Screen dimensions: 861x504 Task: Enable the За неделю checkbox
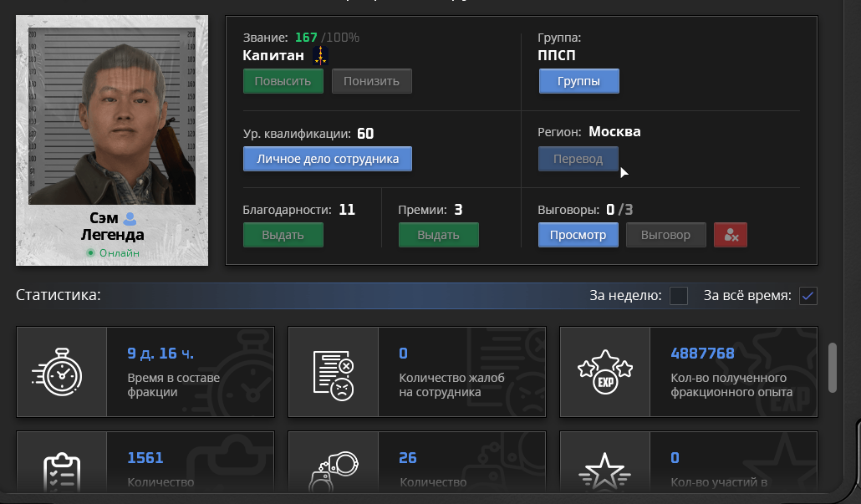(x=679, y=296)
